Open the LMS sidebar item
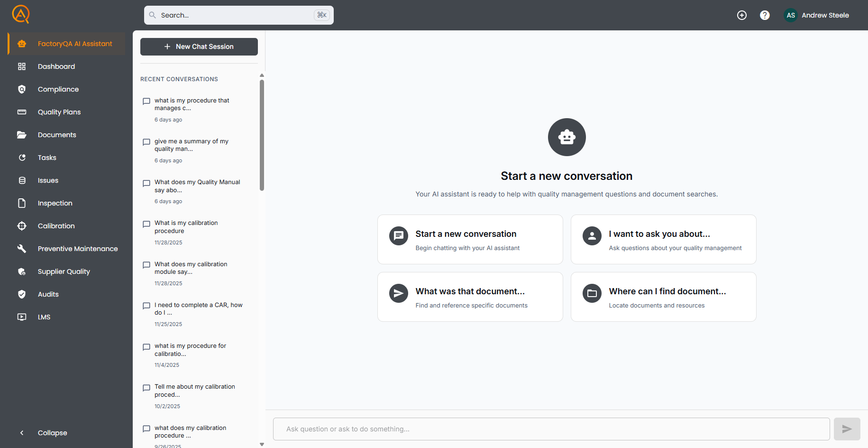The height and width of the screenshot is (448, 868). point(44,317)
